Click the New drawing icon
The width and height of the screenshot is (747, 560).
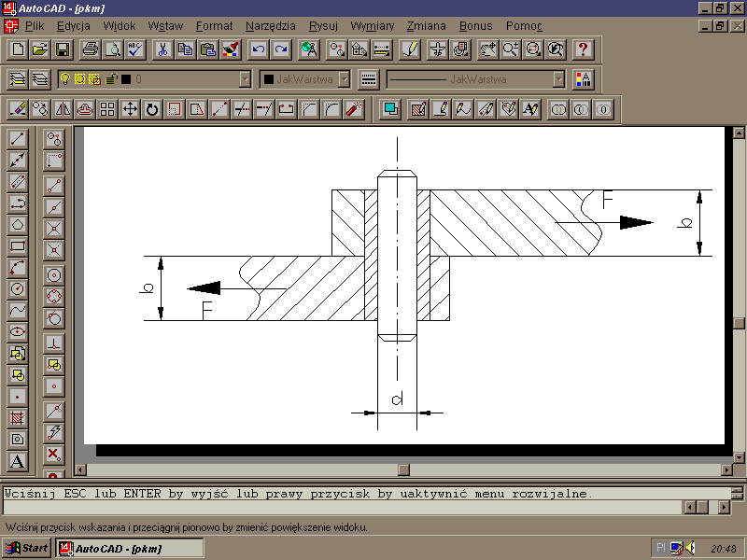(17, 49)
